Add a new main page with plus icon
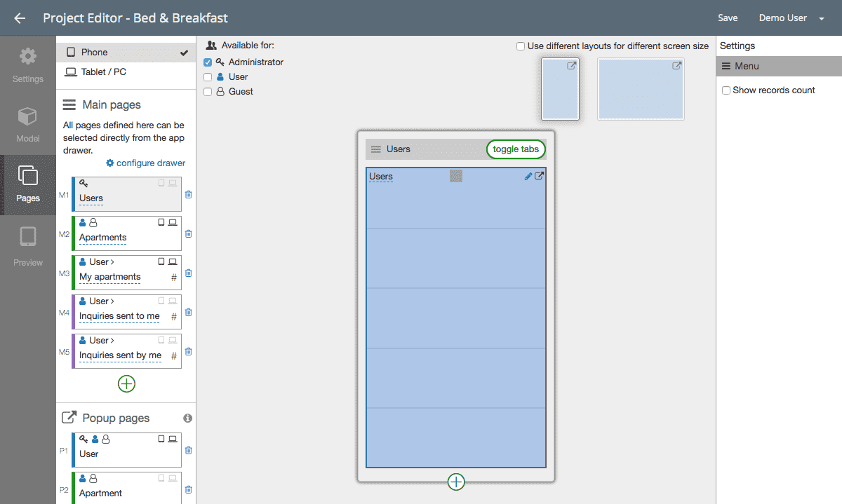This screenshot has height=504, width=842. 126,383
